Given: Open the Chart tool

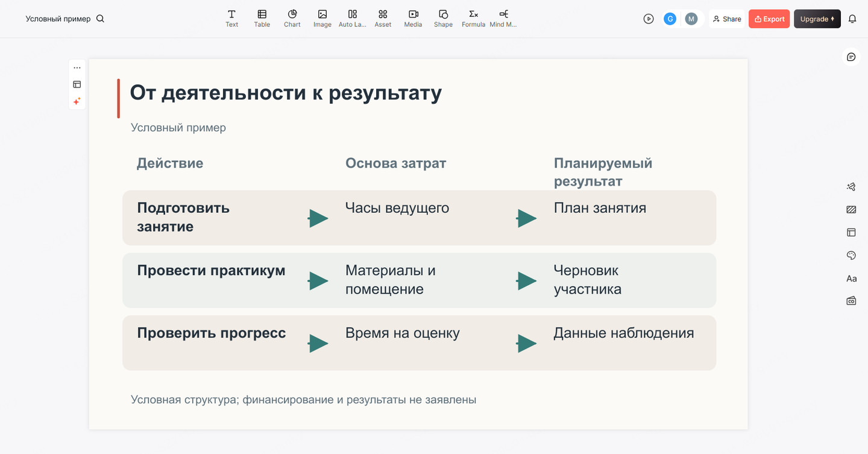Looking at the screenshot, I should (292, 19).
